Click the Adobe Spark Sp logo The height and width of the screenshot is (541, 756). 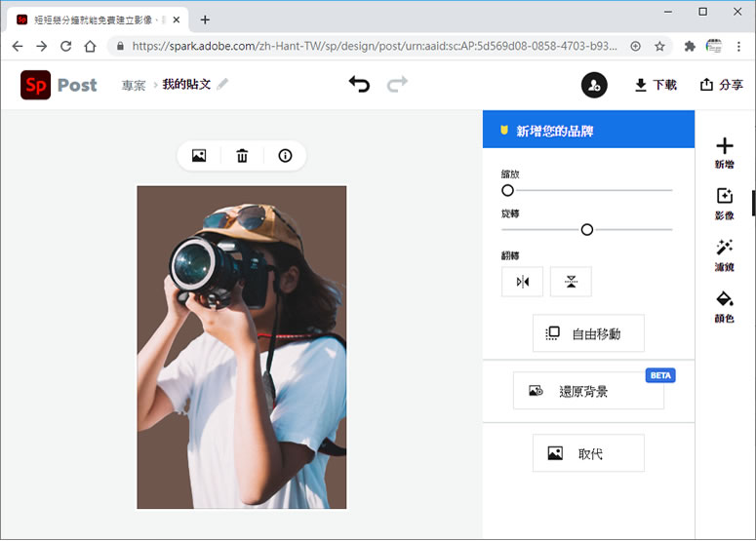point(35,85)
